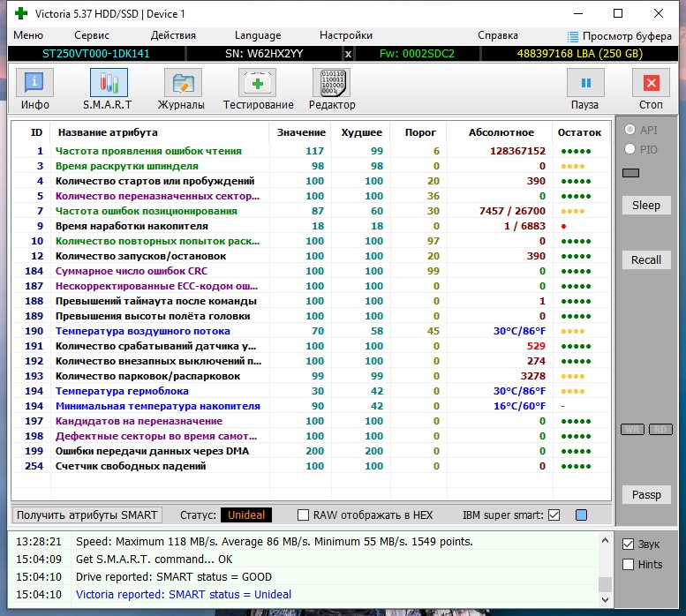
Task: Select the S.M.A.R.T test tubes icon
Action: [109, 83]
